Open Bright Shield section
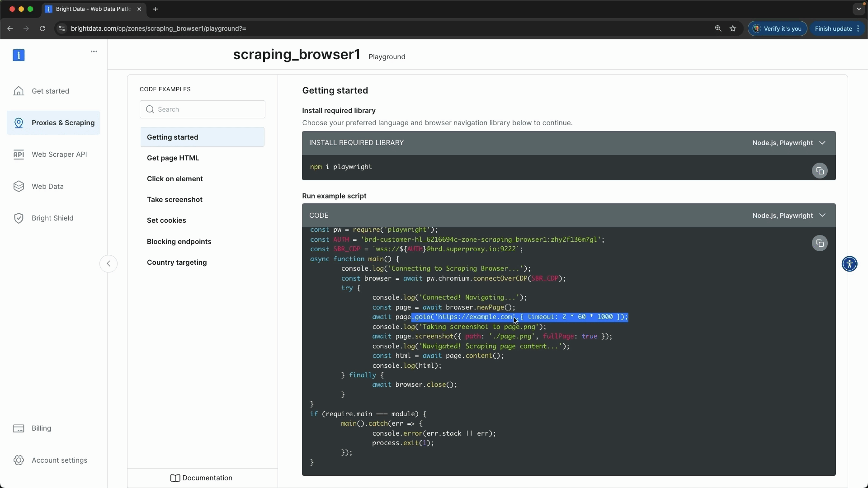Image resolution: width=868 pixels, height=488 pixels. click(x=53, y=218)
